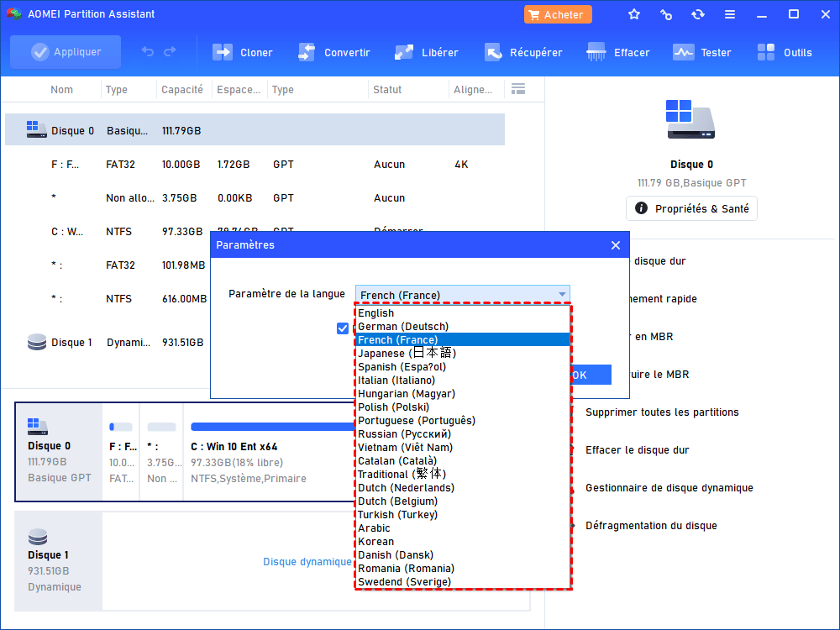The image size is (840, 630).
Task: Click the Capacité column header
Action: click(182, 90)
